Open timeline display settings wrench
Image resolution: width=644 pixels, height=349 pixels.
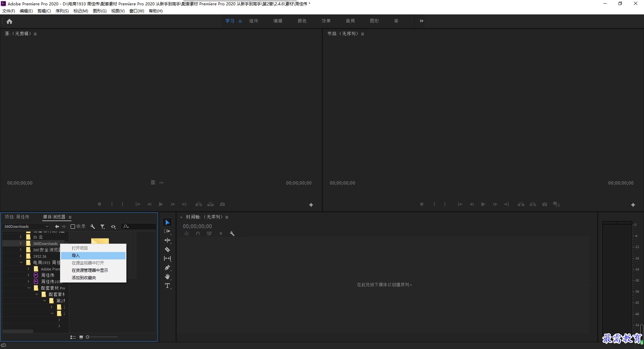click(x=232, y=234)
